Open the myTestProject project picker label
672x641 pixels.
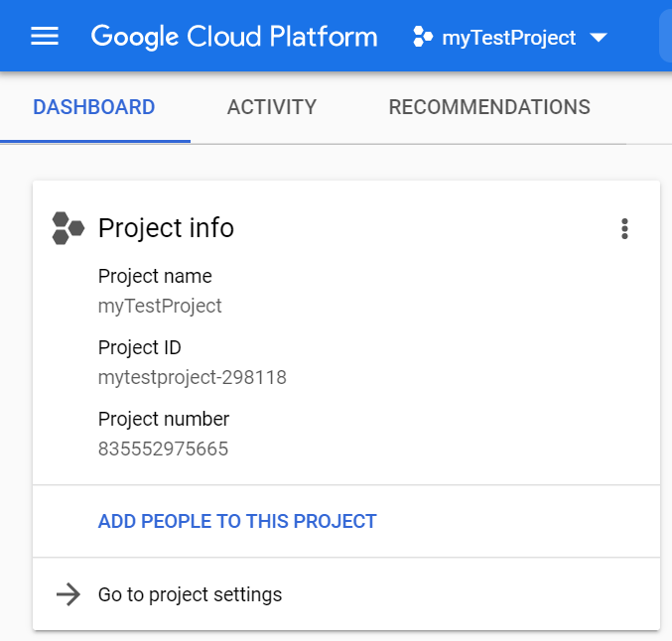tap(508, 38)
